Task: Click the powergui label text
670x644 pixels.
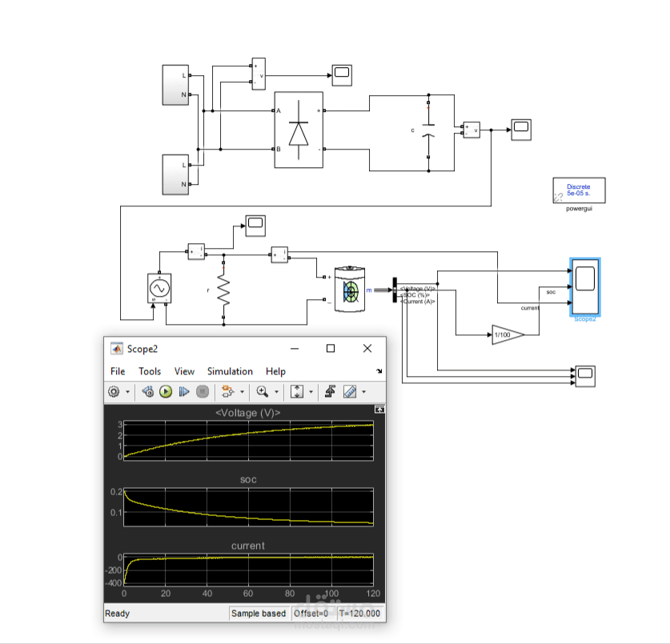Action: [579, 209]
